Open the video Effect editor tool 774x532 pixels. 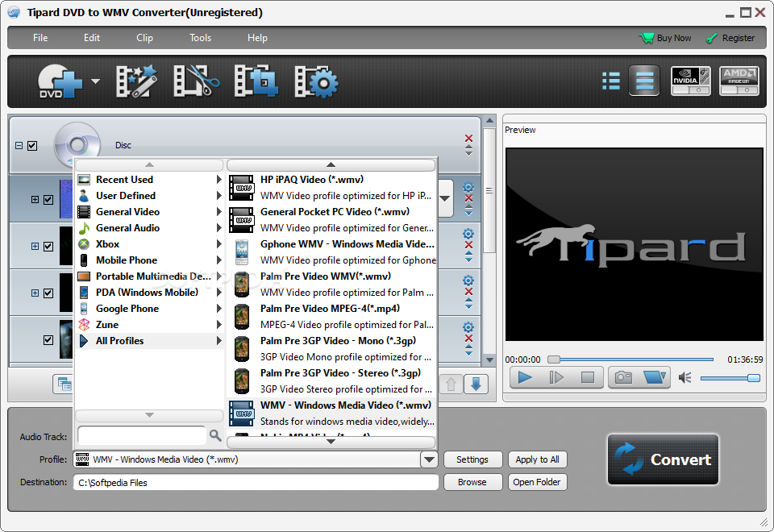pos(136,81)
